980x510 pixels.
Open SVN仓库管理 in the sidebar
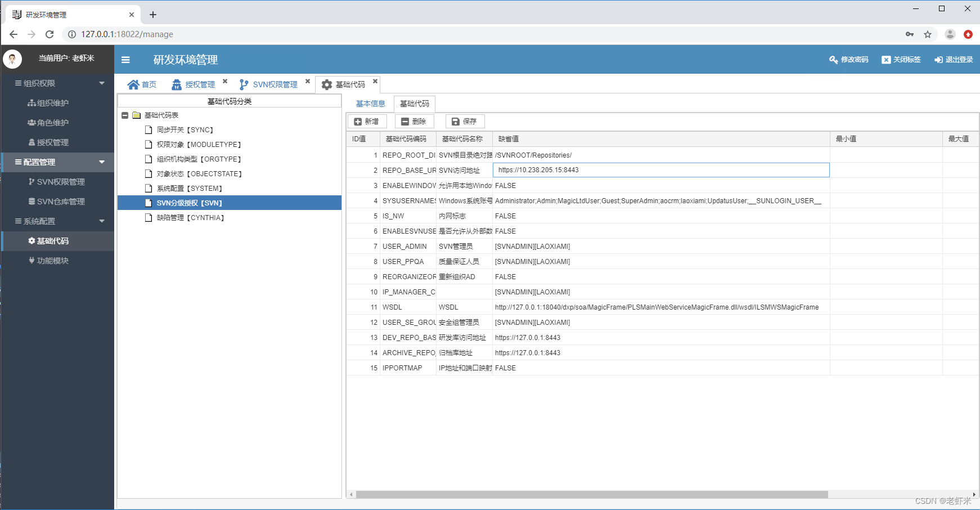pos(56,202)
